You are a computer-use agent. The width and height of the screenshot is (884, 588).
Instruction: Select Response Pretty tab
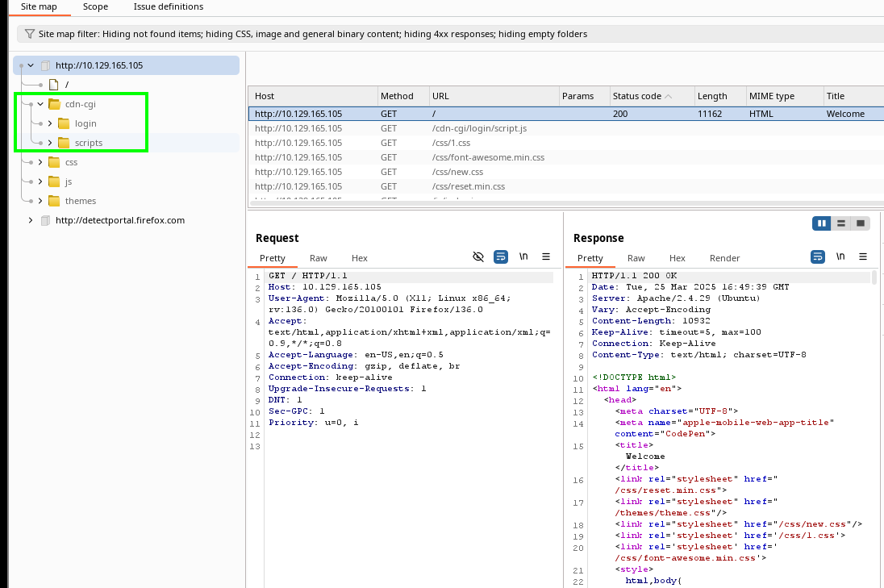(x=590, y=258)
